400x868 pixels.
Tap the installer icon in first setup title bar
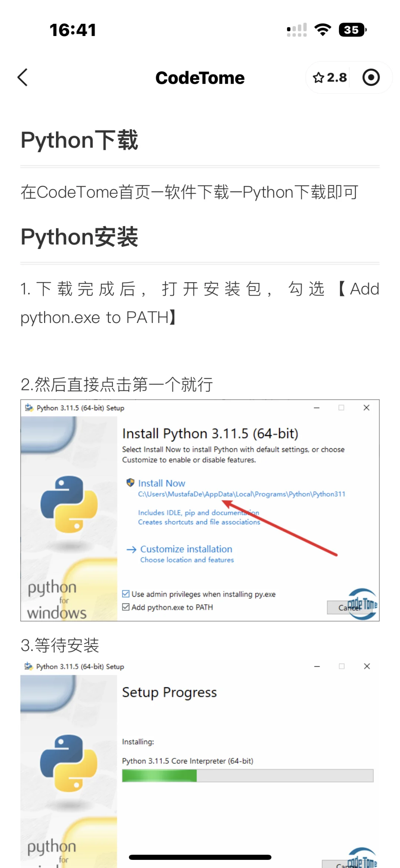tap(29, 408)
